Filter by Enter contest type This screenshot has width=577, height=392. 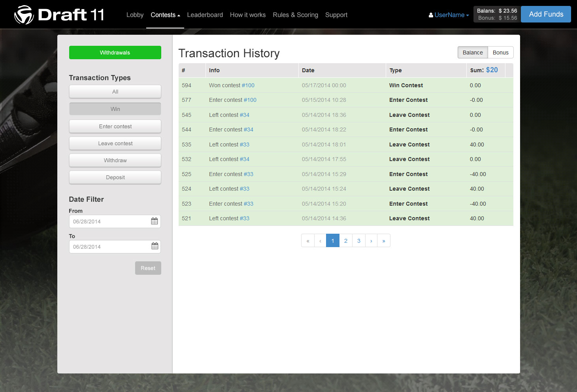point(115,126)
